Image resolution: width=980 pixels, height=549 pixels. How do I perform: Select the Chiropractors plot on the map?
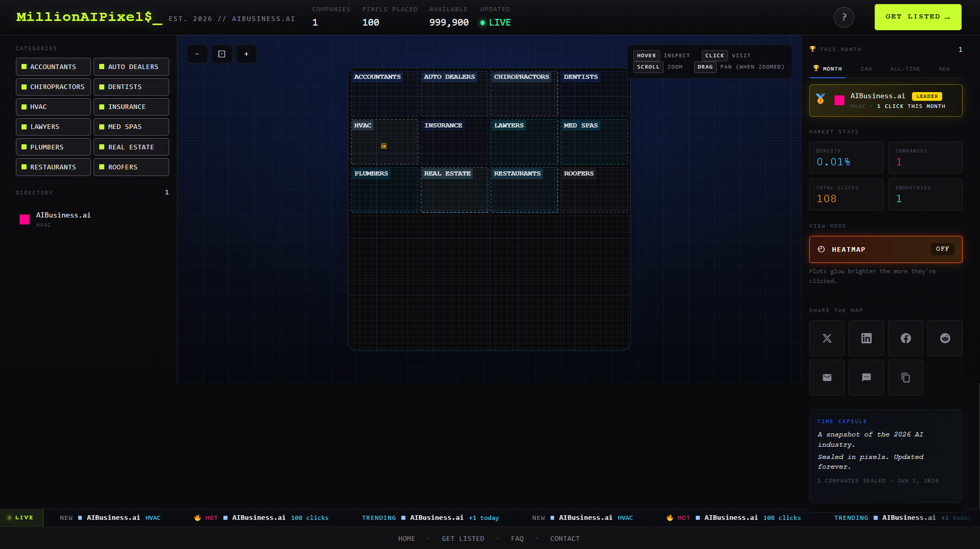(x=524, y=94)
